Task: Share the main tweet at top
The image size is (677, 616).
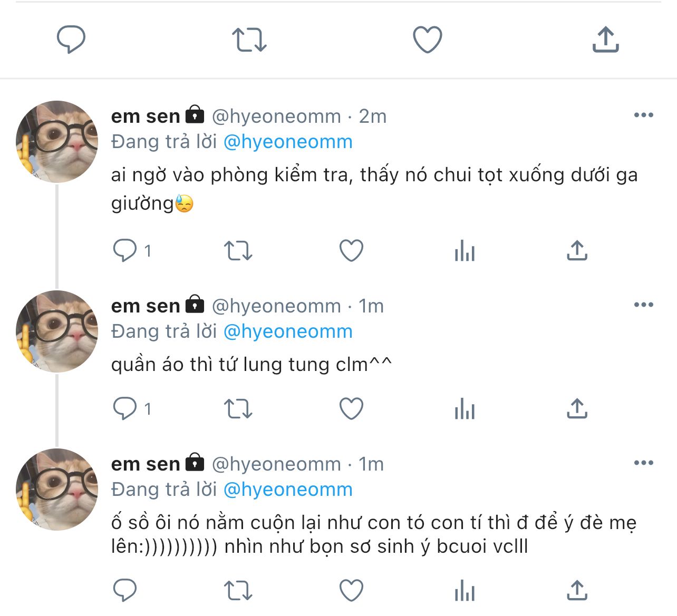Action: tap(605, 40)
